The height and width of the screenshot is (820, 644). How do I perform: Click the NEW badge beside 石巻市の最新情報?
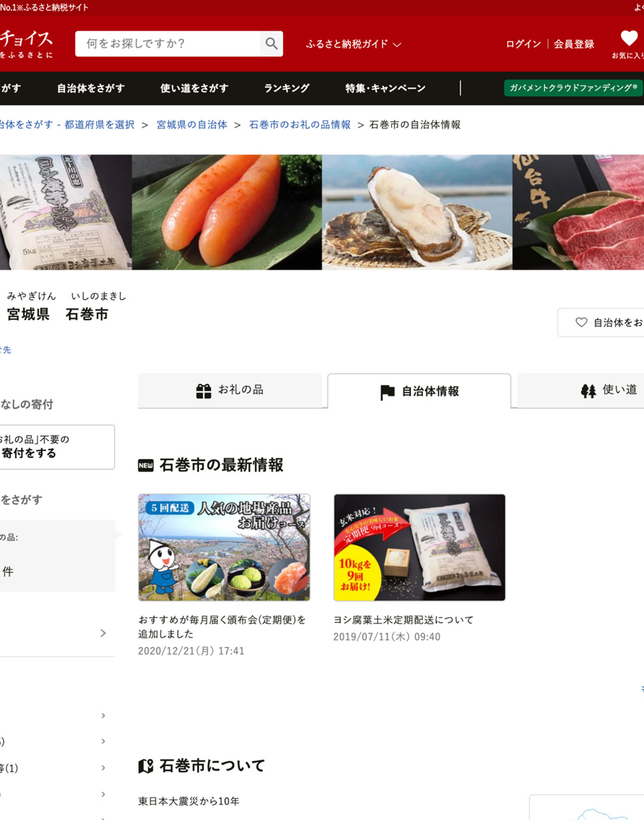[x=146, y=465]
